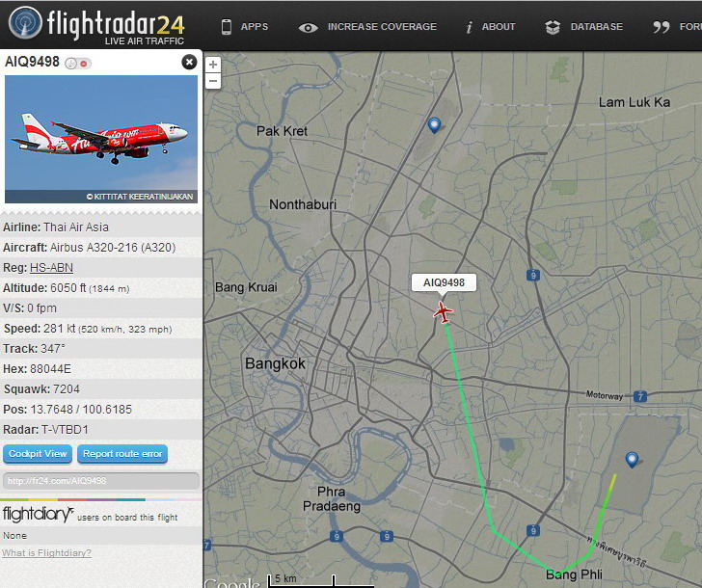
Task: Select the red airplane icon on the map
Action: tap(443, 312)
